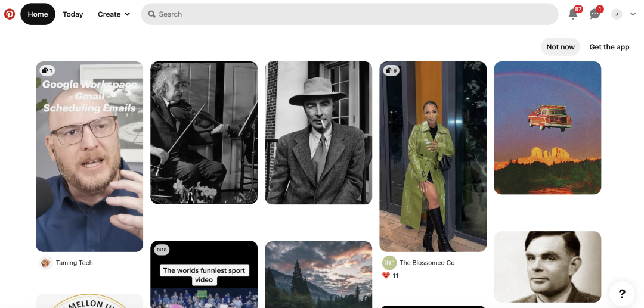The image size is (644, 308).
Task: Open the worlds funniest sport video pin
Action: tap(204, 275)
